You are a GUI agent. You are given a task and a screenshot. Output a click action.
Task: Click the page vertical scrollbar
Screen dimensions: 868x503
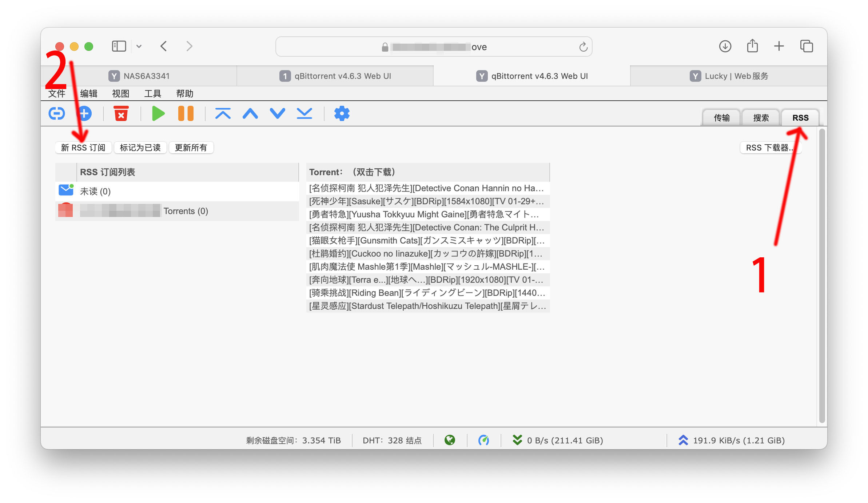click(x=822, y=276)
